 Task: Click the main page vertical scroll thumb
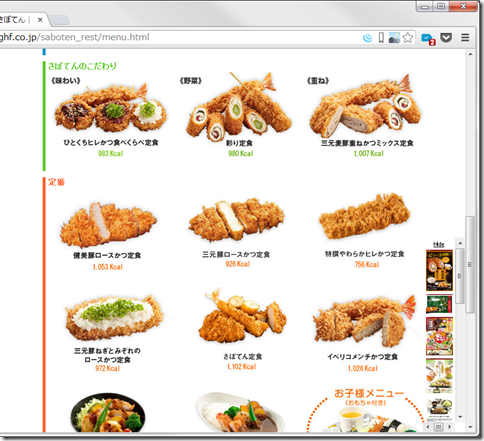[x=470, y=265]
